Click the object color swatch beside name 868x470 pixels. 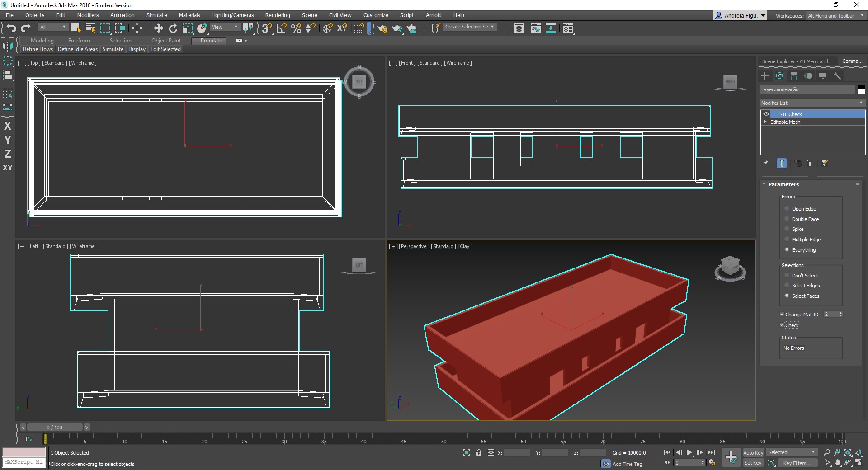click(x=861, y=89)
